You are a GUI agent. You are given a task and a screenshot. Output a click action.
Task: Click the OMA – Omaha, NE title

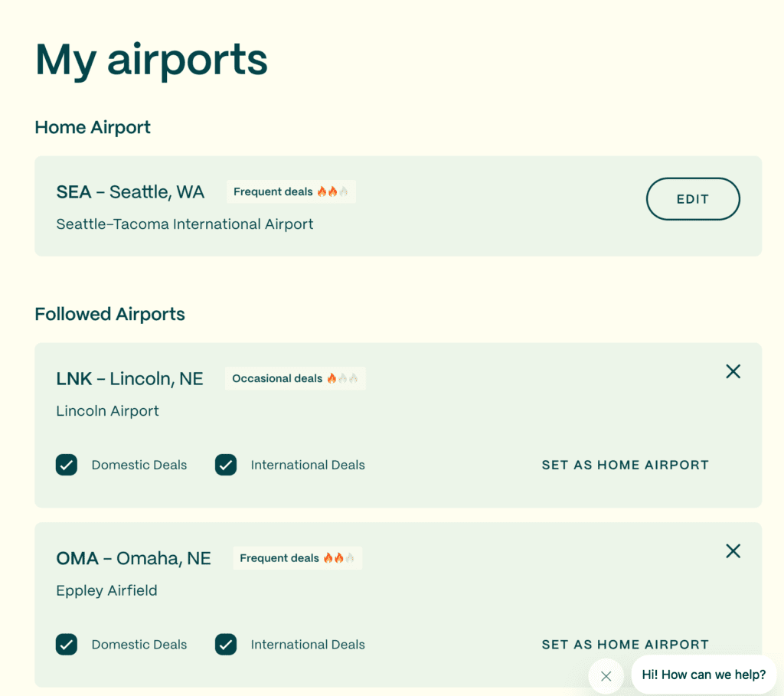pyautogui.click(x=133, y=559)
